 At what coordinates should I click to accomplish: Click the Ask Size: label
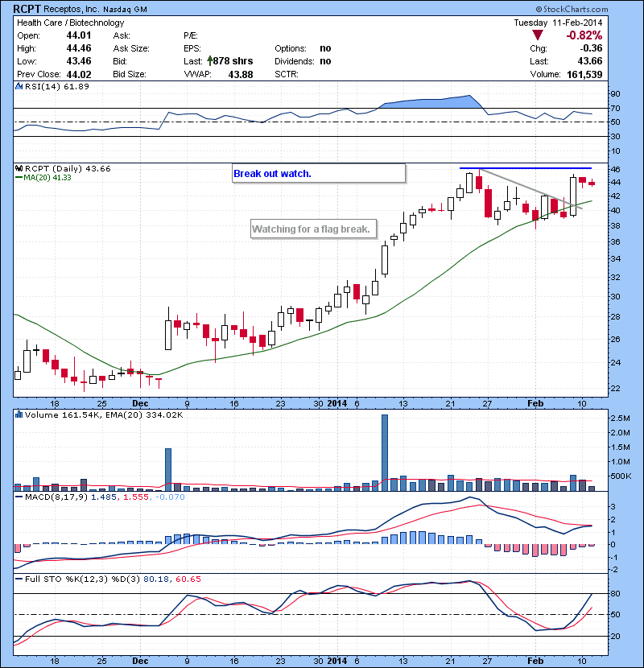point(131,48)
